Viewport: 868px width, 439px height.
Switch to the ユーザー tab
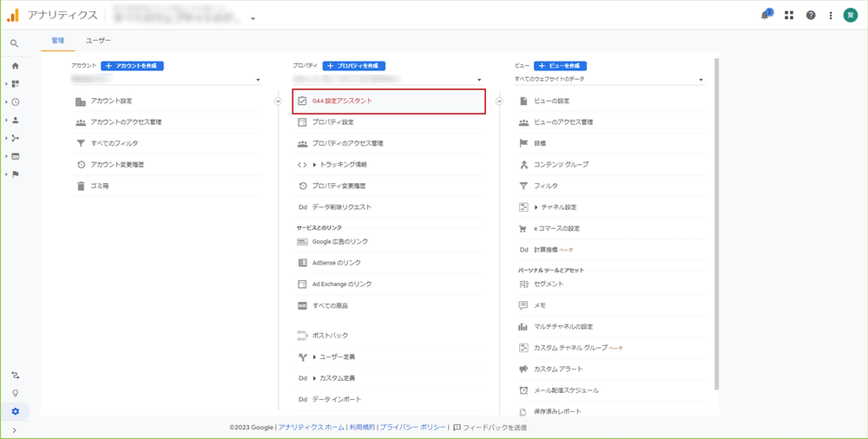(x=99, y=41)
